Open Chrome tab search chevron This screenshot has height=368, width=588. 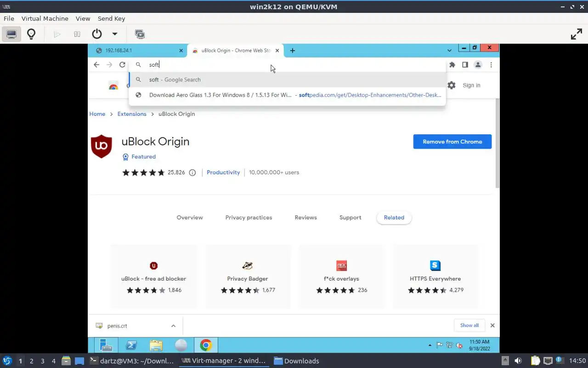[449, 50]
